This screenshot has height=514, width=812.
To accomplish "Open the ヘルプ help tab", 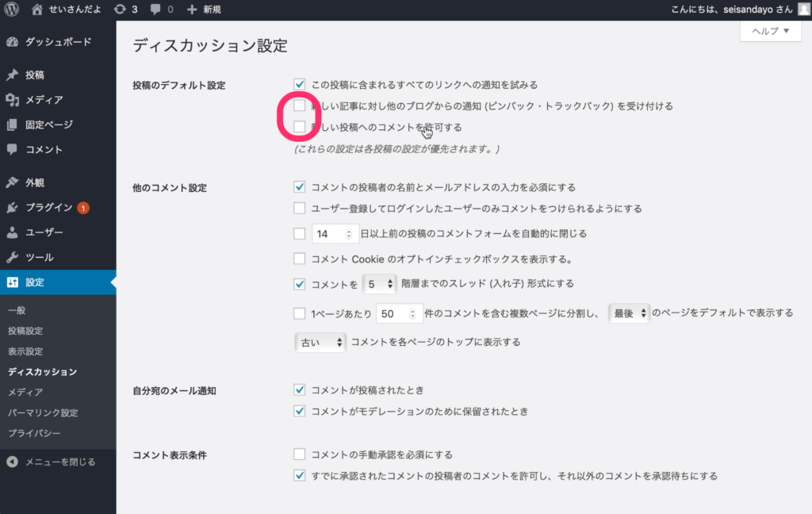I will click(770, 31).
